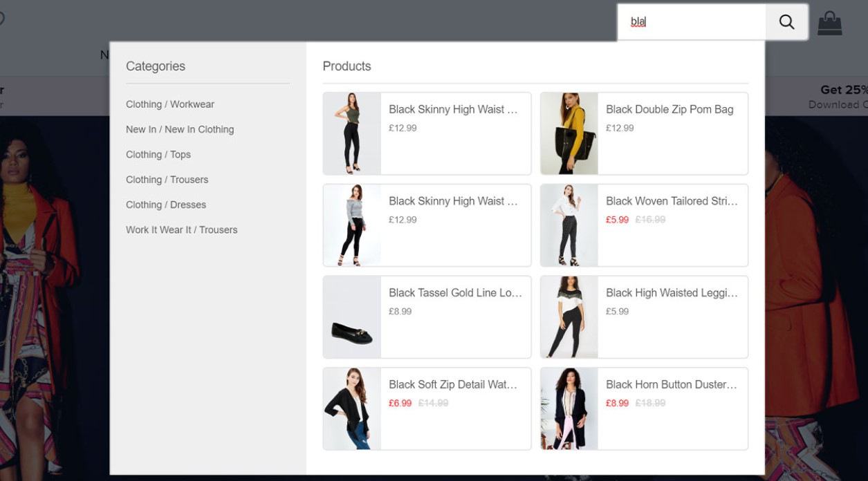868x481 pixels.
Task: Click the Black Soft Zip Detail jacket thumbnail
Action: 352,409
